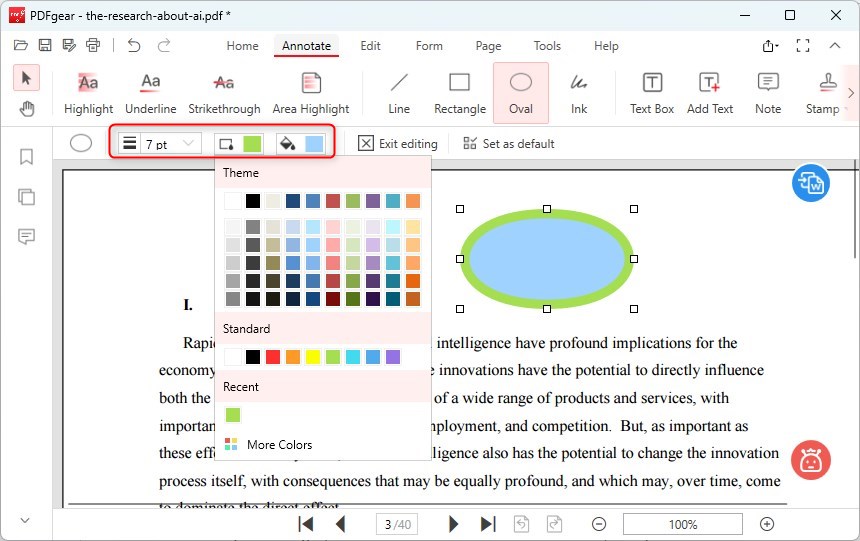The image size is (860, 541).
Task: Click the Save As icon
Action: coord(69,46)
